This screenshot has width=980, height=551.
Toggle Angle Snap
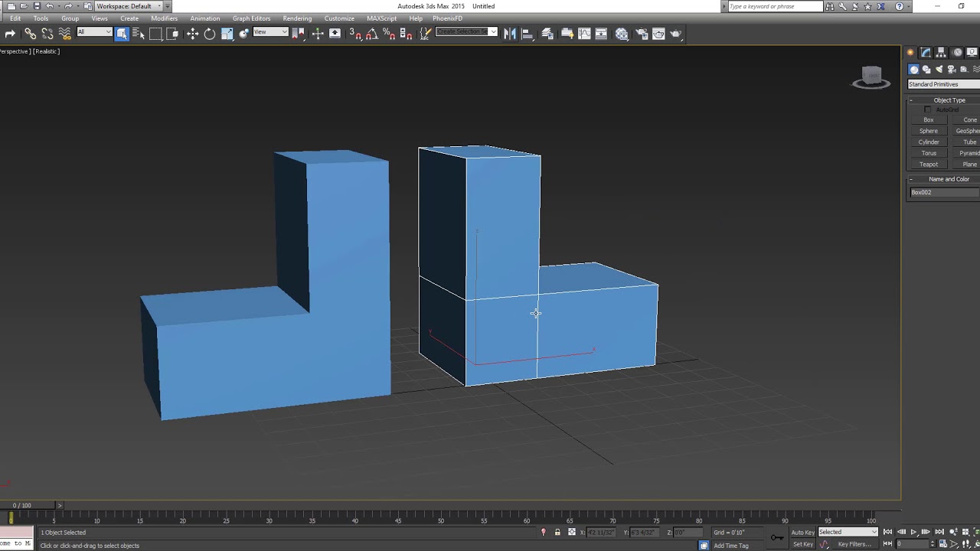[372, 34]
